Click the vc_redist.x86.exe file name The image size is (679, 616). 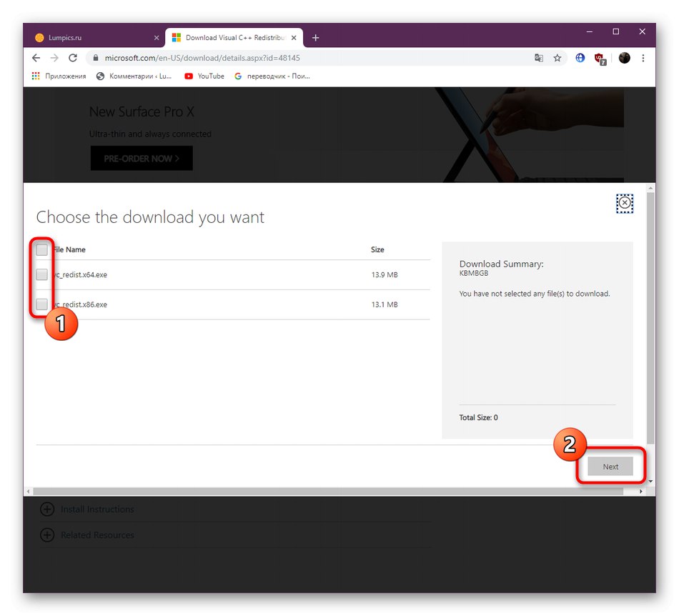(x=79, y=304)
